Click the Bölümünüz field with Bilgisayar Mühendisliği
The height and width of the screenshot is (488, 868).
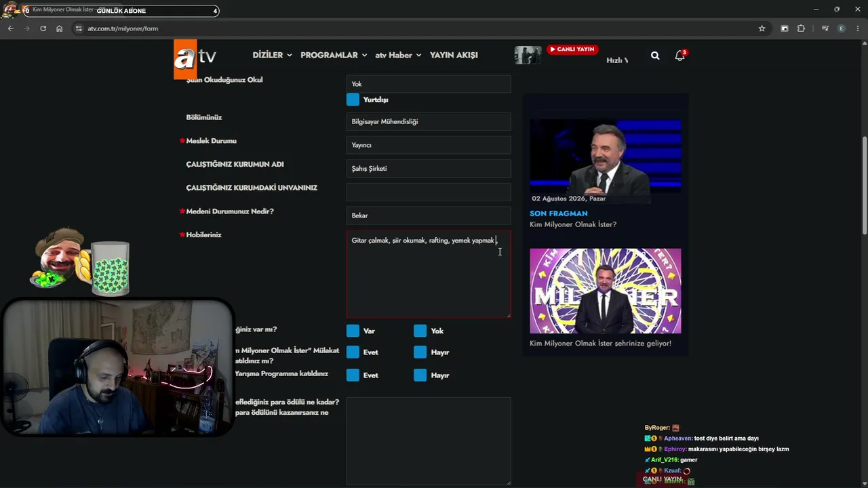click(429, 122)
